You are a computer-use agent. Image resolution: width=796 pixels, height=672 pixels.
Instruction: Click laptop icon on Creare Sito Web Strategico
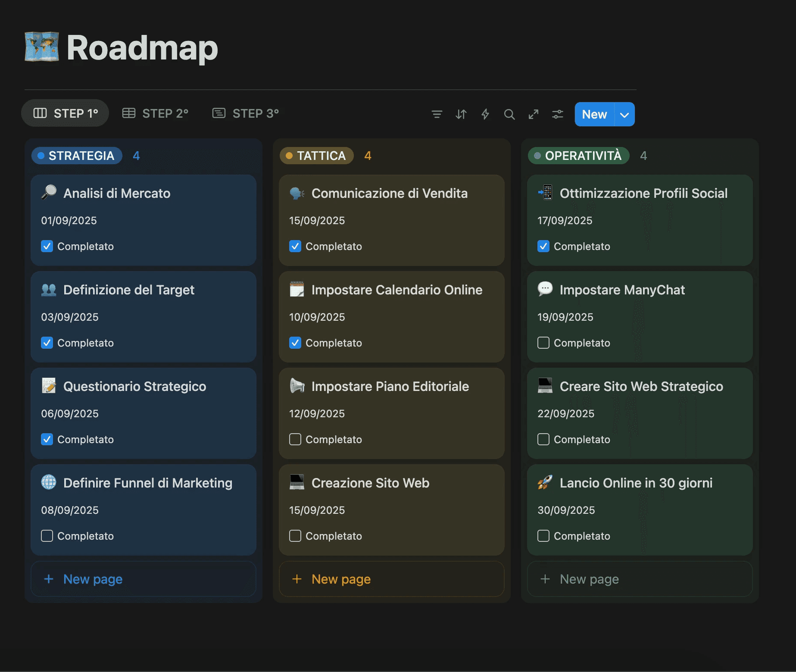545,386
